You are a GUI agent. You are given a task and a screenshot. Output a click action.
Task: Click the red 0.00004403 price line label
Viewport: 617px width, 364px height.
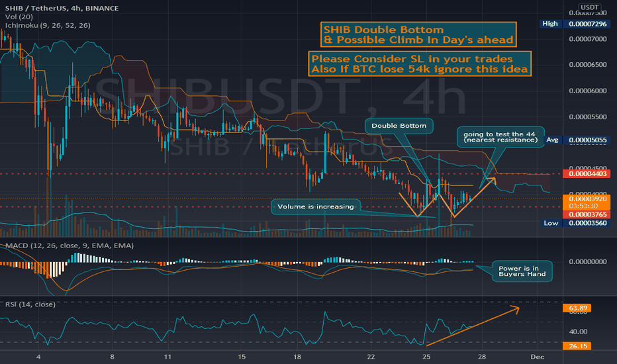[587, 173]
